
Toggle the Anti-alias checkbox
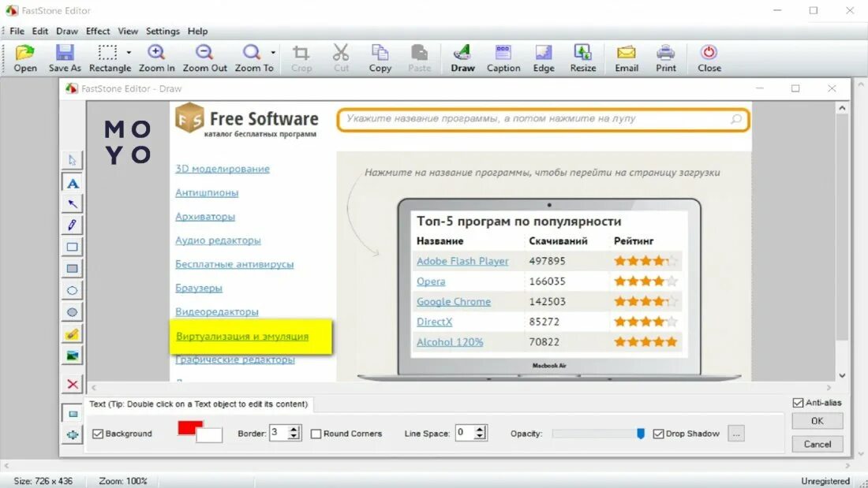[798, 403]
